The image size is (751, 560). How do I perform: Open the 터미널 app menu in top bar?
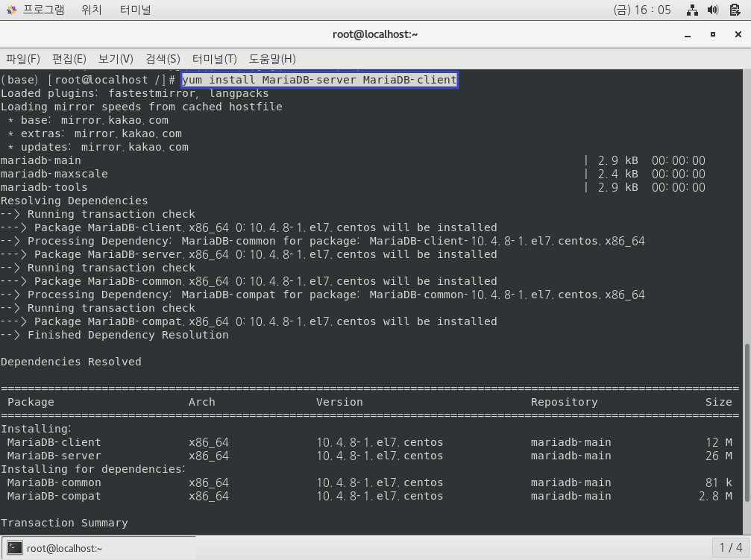click(x=135, y=10)
